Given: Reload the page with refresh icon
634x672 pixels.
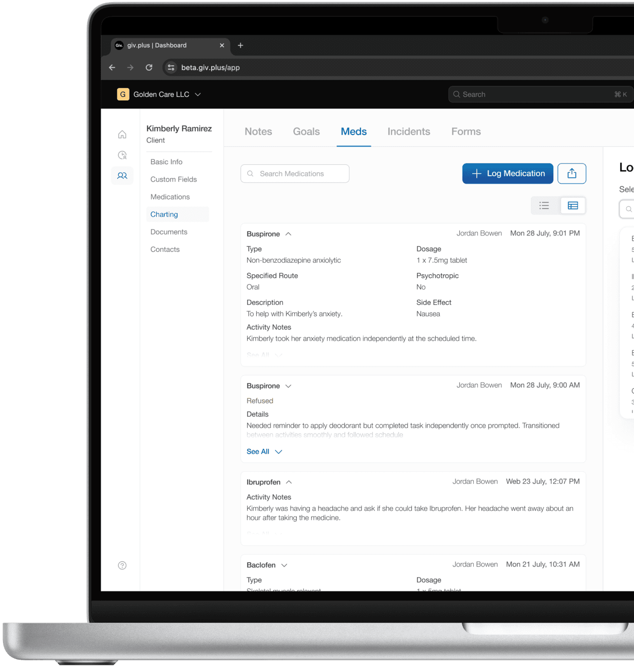Looking at the screenshot, I should click(149, 67).
